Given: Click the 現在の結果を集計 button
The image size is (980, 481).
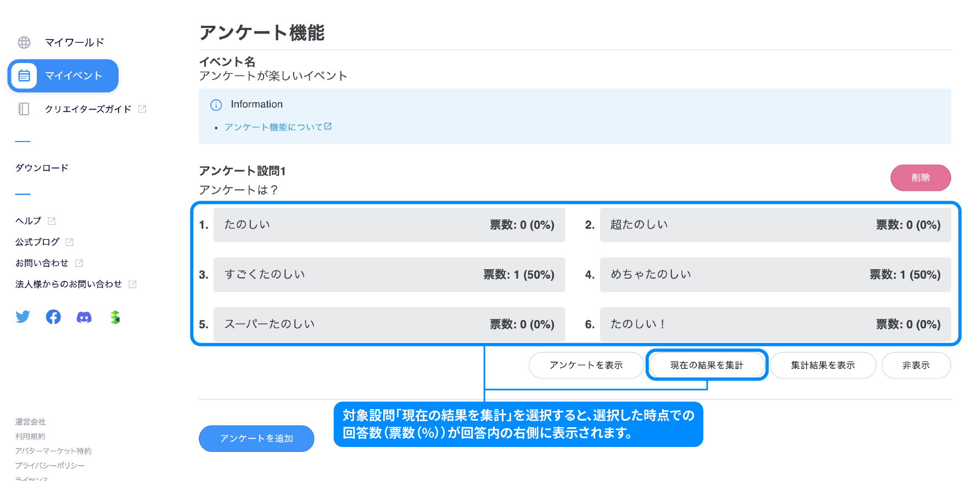Looking at the screenshot, I should (707, 365).
